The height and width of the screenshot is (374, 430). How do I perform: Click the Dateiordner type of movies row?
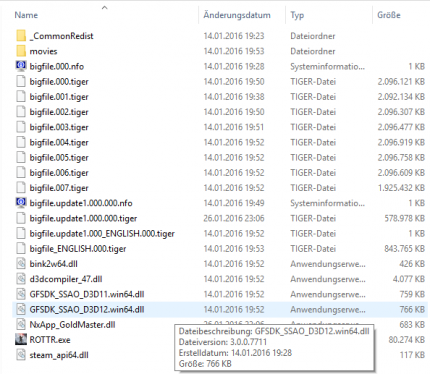click(313, 51)
